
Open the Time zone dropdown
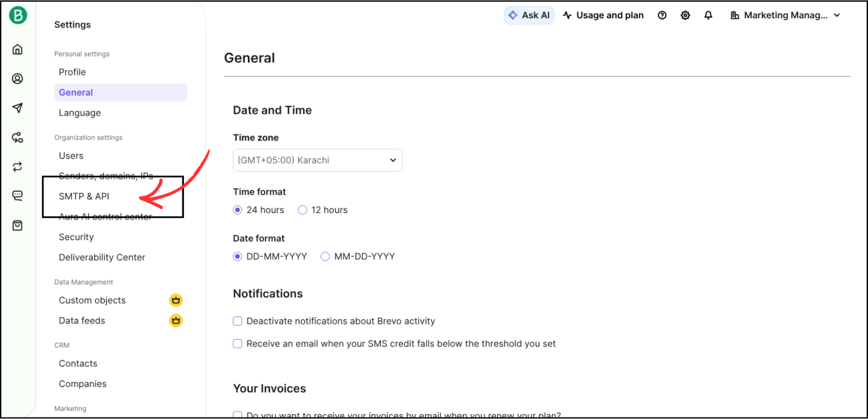(317, 160)
